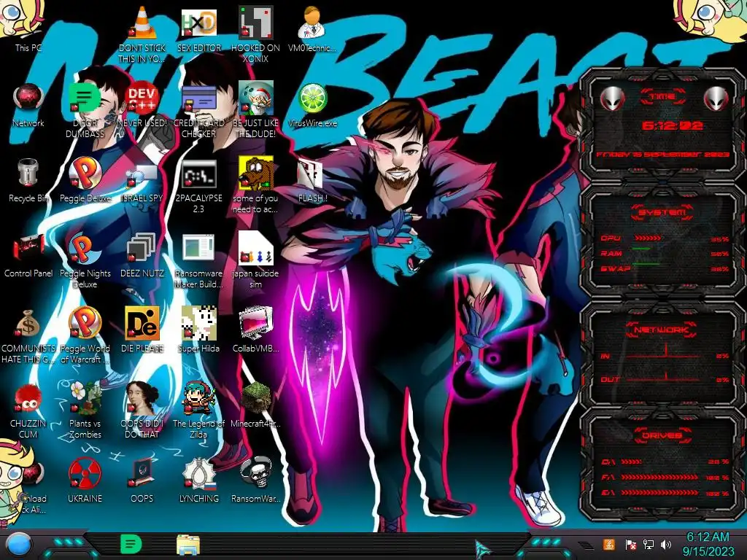
Task: Click the digital clock reading in the widget
Action: tap(672, 125)
